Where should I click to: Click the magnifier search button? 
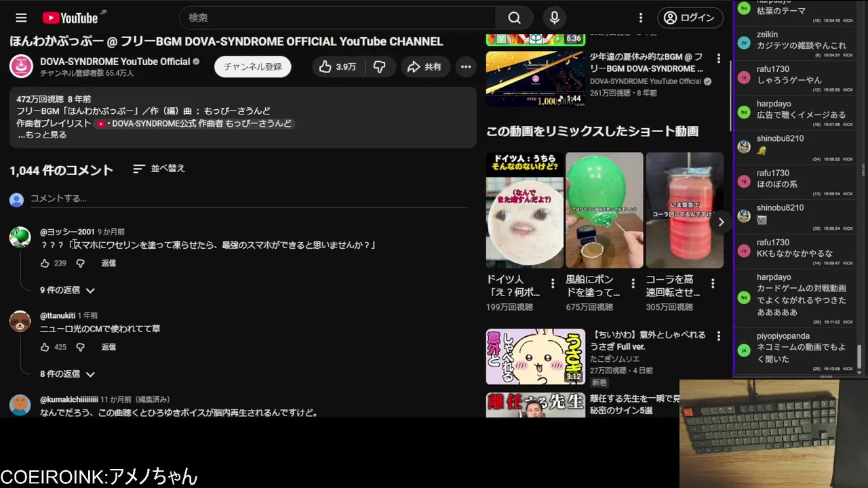(x=515, y=18)
